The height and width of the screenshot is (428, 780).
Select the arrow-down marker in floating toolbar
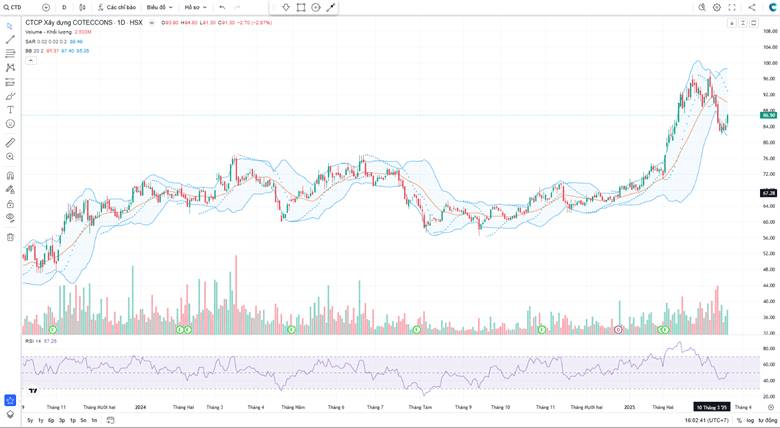[286, 7]
